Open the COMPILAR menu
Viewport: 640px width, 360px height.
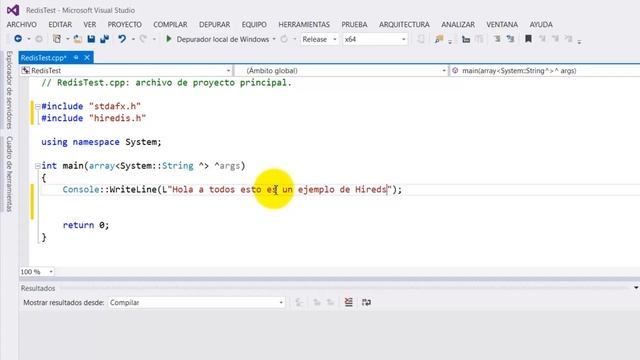pos(170,24)
